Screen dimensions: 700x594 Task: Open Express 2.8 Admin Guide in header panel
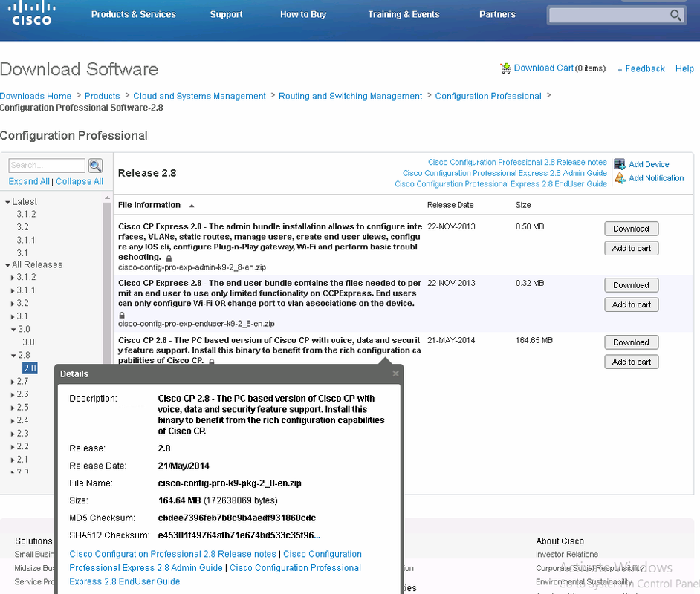(x=505, y=173)
